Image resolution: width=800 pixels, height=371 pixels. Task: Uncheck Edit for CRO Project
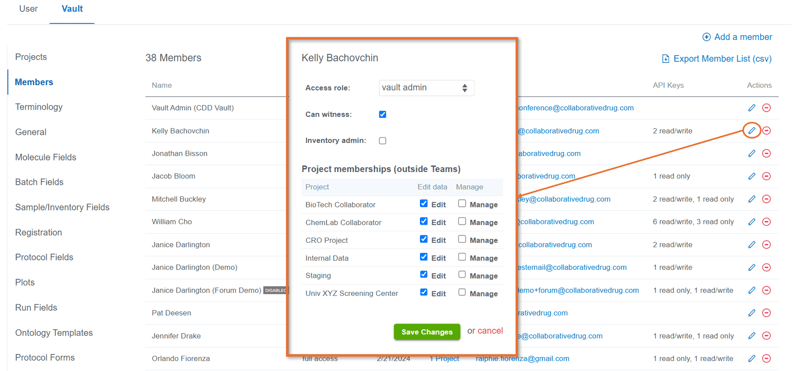tap(423, 239)
